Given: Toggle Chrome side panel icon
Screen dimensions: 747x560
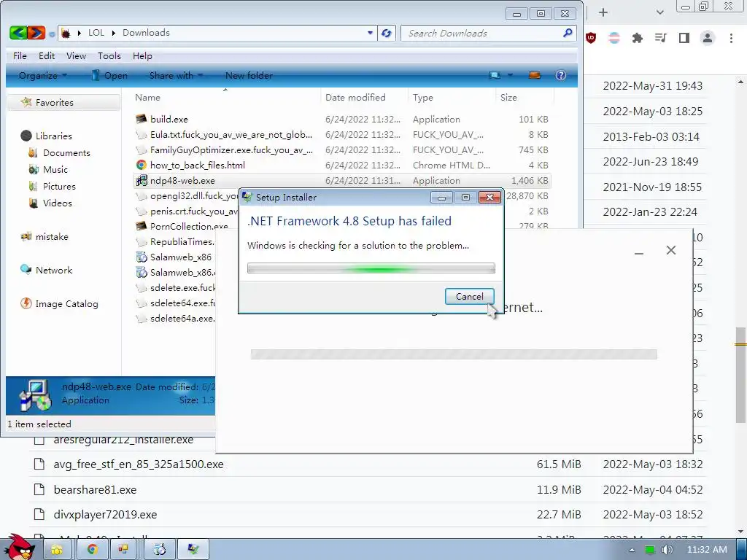Looking at the screenshot, I should [x=684, y=38].
